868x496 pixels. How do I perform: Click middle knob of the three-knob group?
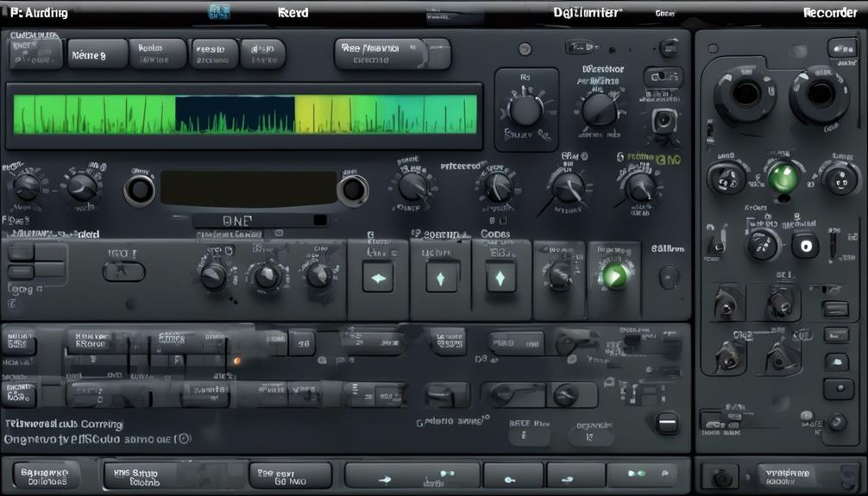[x=267, y=274]
